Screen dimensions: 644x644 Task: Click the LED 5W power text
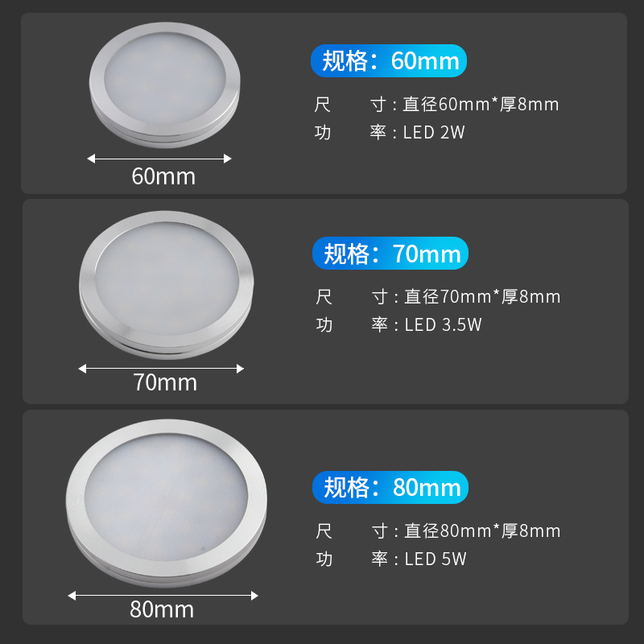click(436, 559)
